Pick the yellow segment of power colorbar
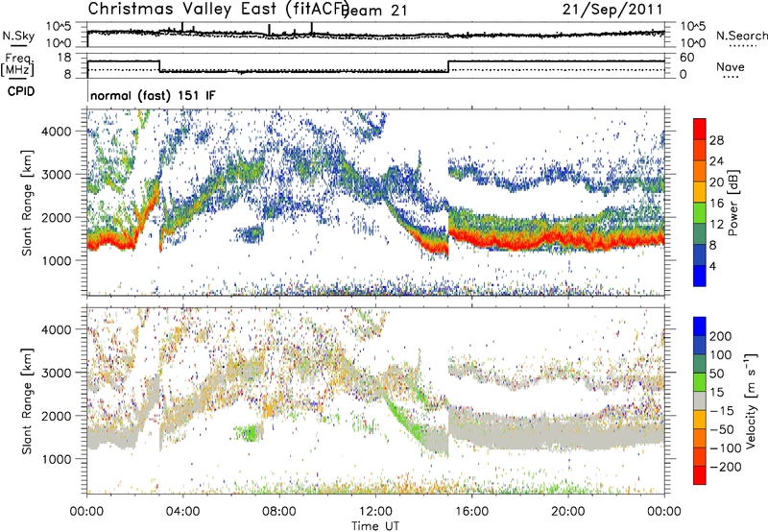This screenshot has width=768, height=532. coord(700,192)
